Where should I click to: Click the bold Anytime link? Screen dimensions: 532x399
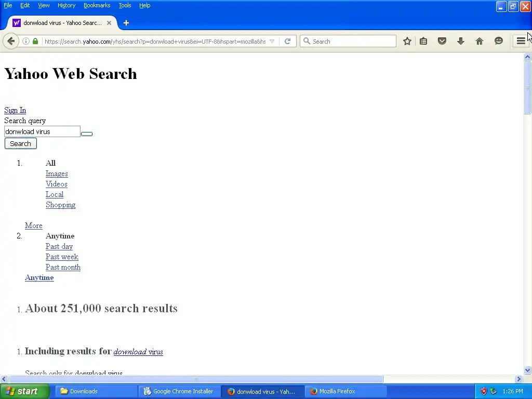pos(39,277)
